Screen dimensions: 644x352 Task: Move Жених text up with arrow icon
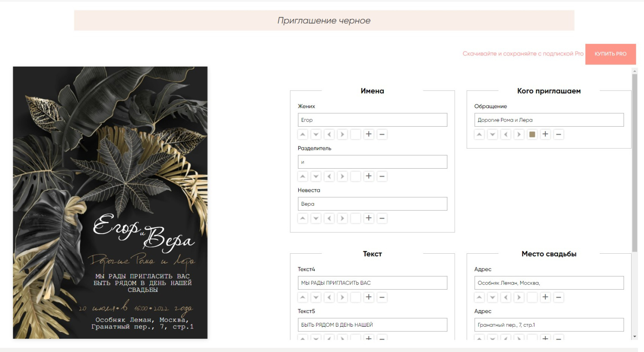coord(303,134)
